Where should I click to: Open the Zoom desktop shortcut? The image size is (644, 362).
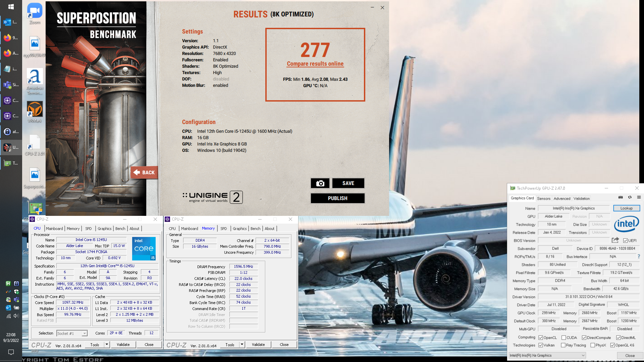pos(35,13)
